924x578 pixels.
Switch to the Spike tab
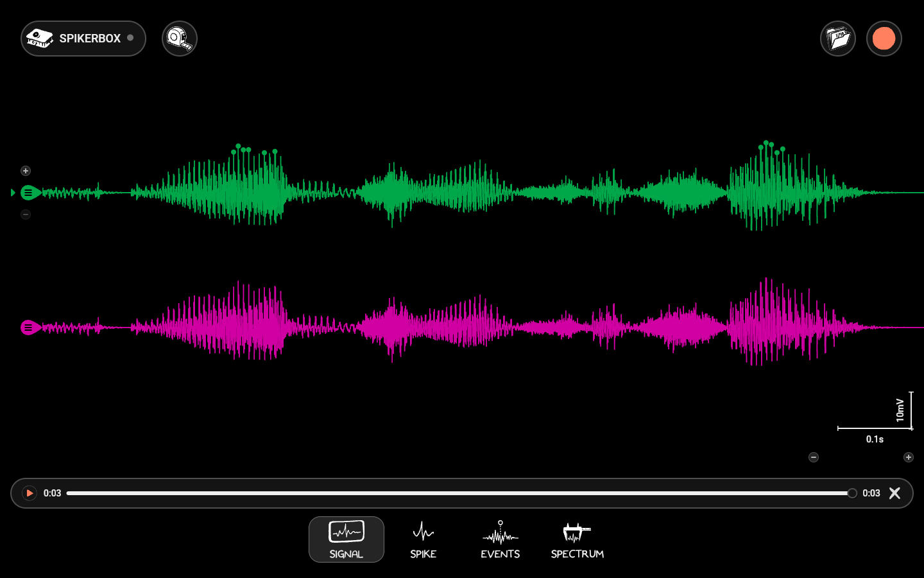pyautogui.click(x=424, y=539)
